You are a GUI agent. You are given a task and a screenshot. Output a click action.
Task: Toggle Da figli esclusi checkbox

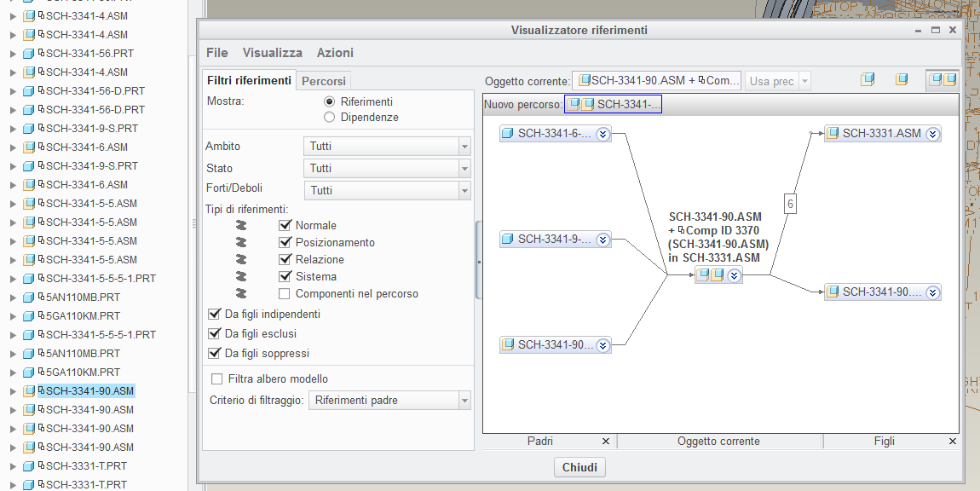(x=215, y=334)
